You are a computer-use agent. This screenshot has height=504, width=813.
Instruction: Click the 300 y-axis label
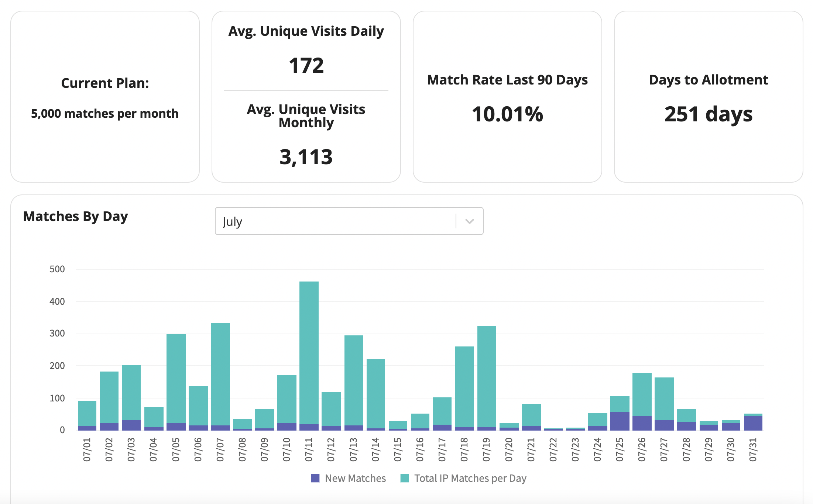(57, 333)
